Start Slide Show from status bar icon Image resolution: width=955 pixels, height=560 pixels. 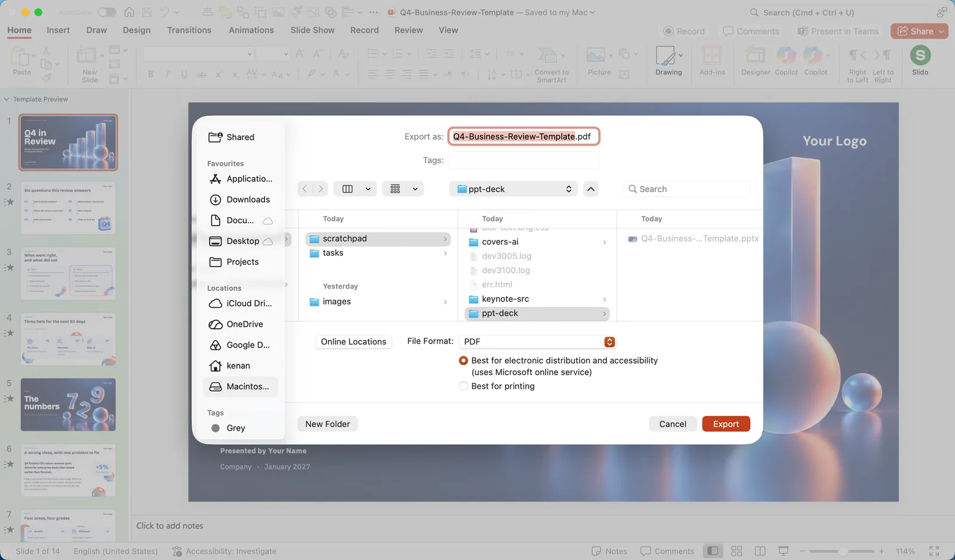(x=784, y=551)
